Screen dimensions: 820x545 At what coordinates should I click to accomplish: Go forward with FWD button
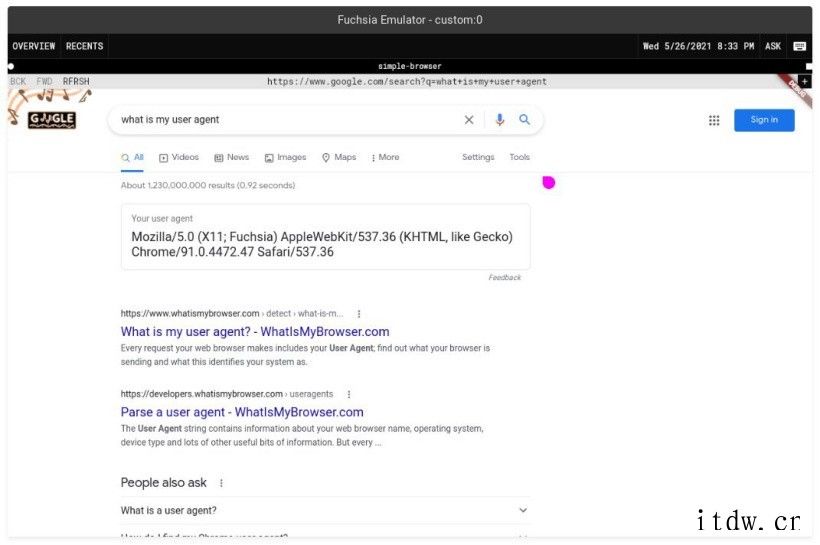coord(44,82)
